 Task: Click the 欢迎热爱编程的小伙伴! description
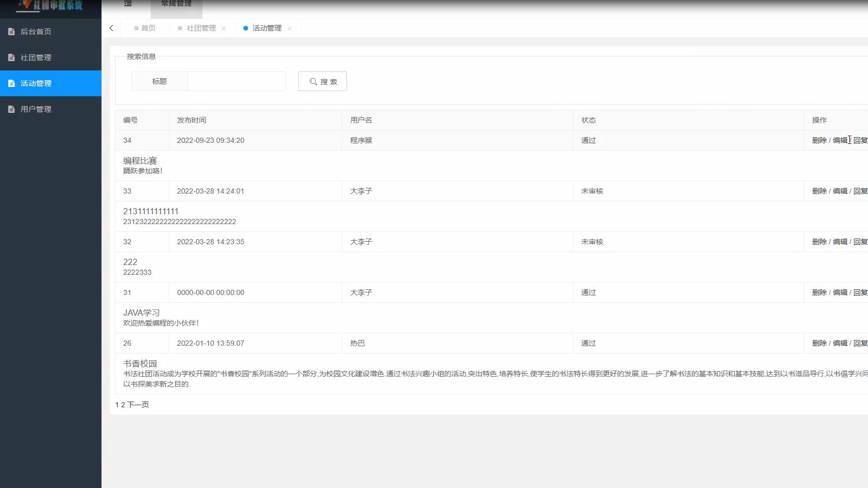click(x=161, y=323)
